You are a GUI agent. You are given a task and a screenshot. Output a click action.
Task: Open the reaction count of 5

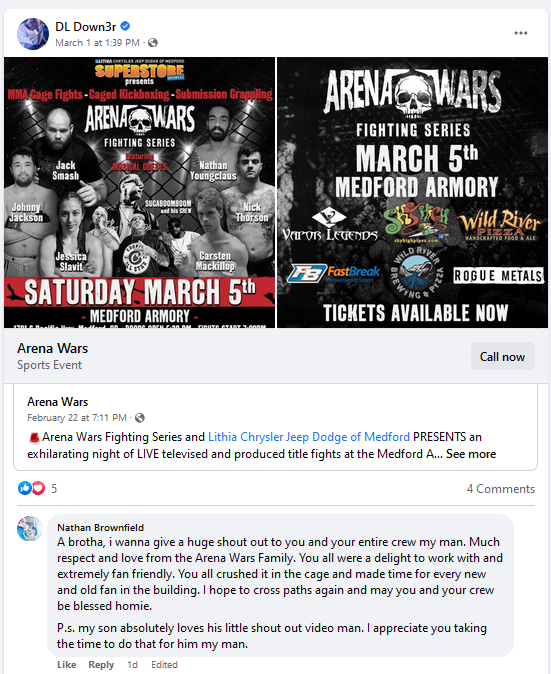point(54,489)
